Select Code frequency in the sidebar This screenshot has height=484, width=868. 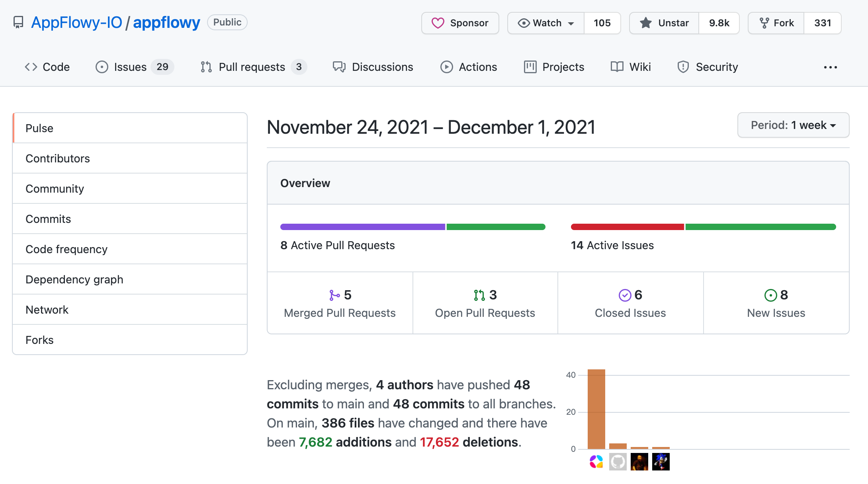130,249
